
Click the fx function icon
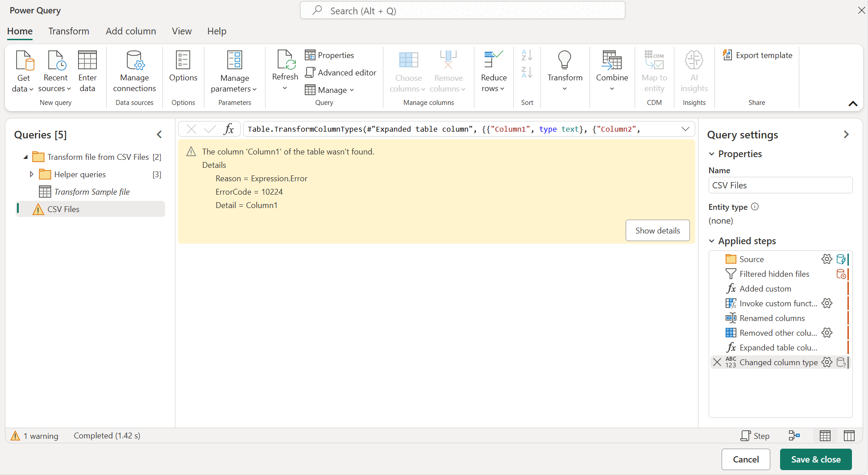229,129
